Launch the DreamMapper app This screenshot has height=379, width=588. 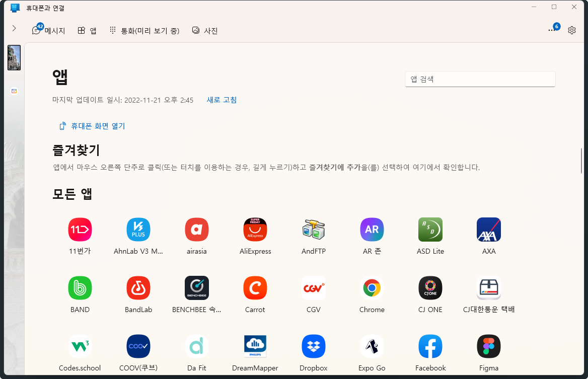(x=255, y=346)
